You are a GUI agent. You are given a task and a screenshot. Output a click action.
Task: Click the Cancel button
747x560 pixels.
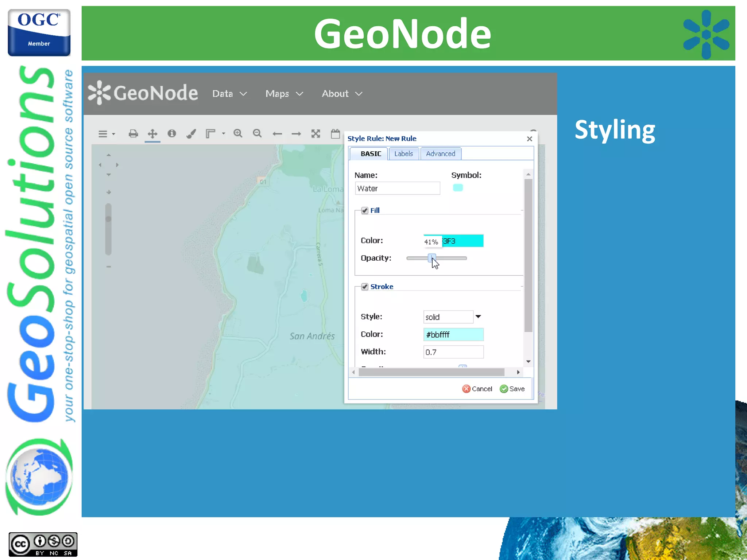tap(477, 389)
